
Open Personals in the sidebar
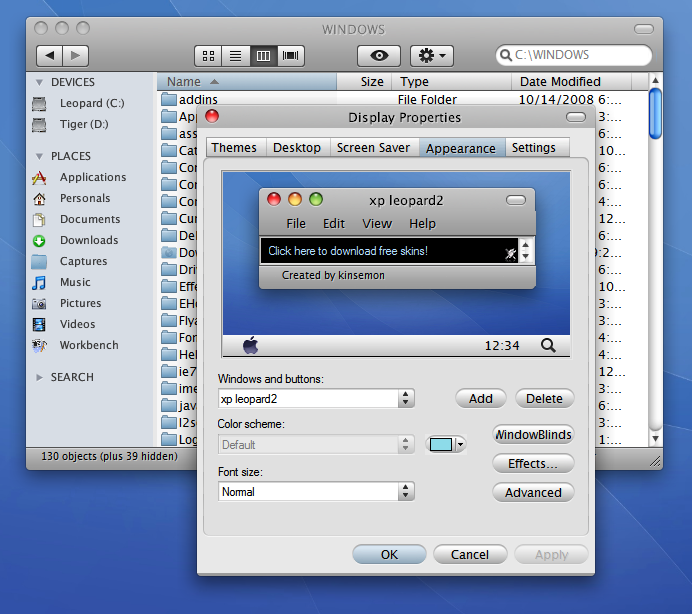(x=71, y=199)
